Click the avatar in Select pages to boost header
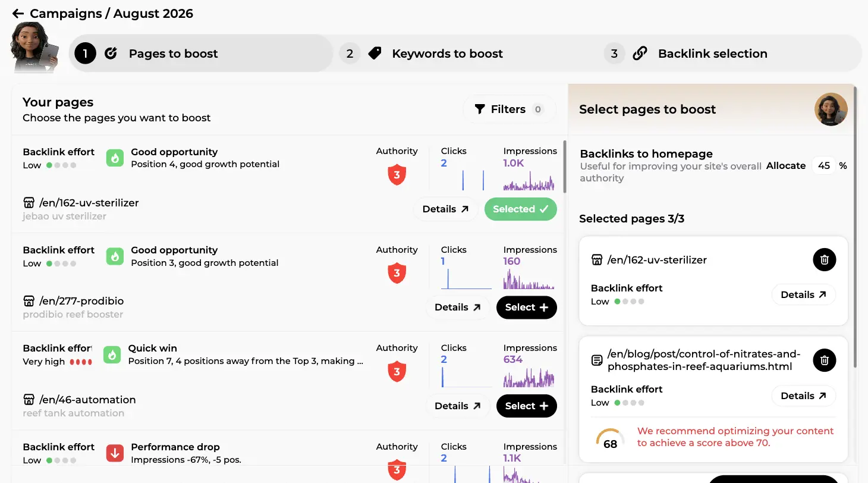Viewport: 868px width, 483px height. (x=831, y=109)
